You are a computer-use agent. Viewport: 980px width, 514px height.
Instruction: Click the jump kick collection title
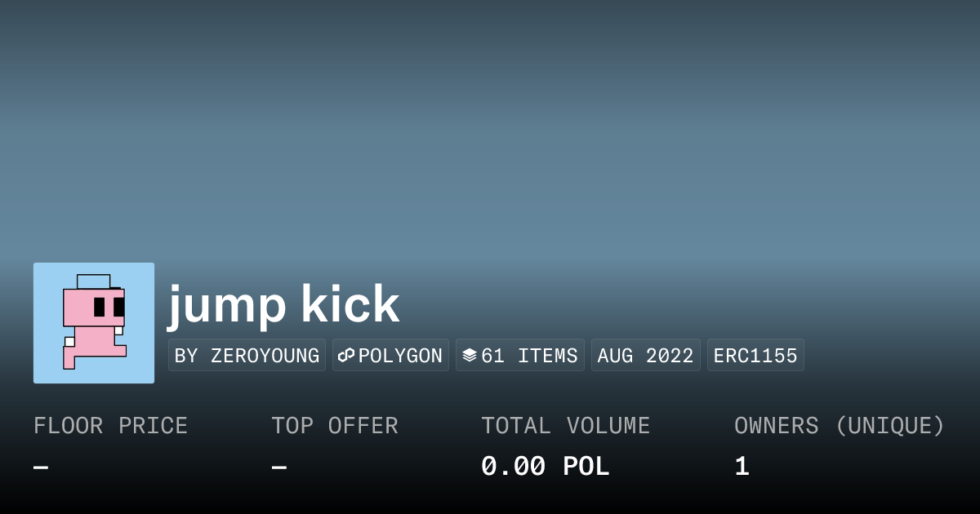(283, 305)
